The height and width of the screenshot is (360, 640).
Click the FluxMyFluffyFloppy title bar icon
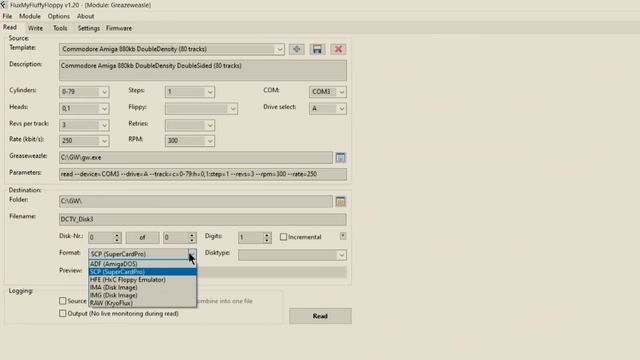(4, 5)
